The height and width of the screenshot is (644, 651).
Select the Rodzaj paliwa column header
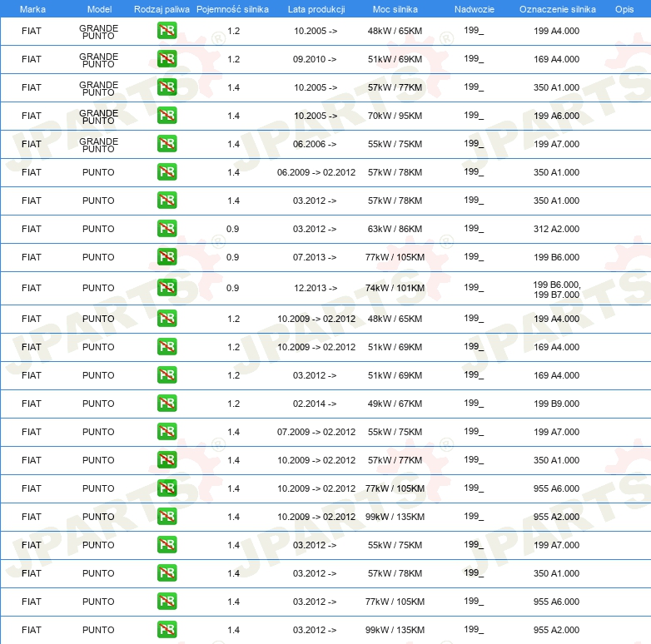pos(162,9)
